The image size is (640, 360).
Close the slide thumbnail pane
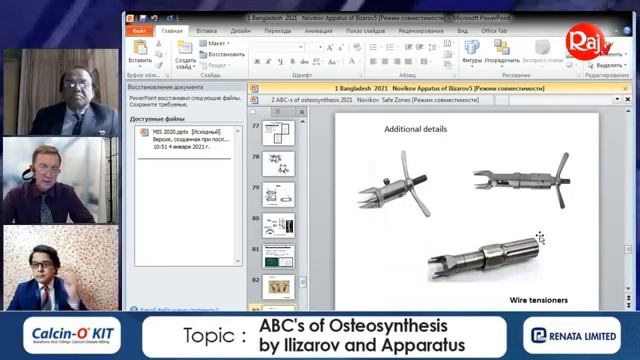(x=302, y=112)
